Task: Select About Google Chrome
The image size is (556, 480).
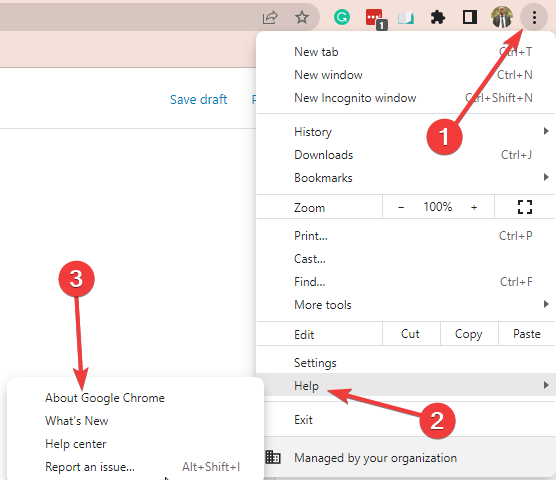Action: click(135, 398)
